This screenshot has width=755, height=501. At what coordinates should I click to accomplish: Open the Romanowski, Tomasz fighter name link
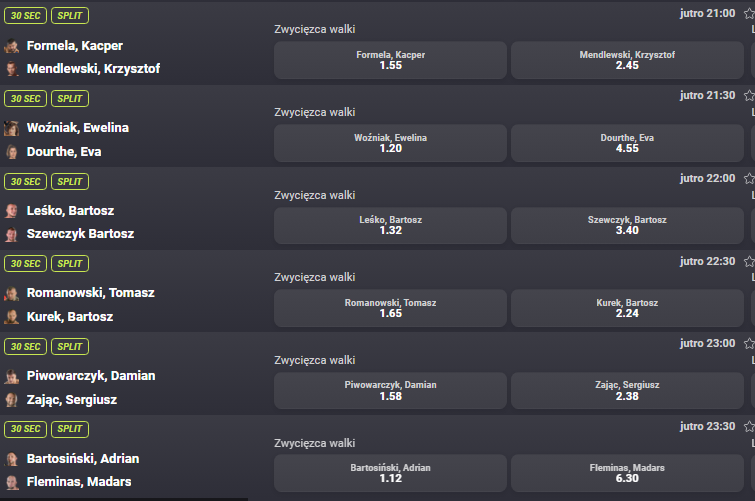click(90, 293)
